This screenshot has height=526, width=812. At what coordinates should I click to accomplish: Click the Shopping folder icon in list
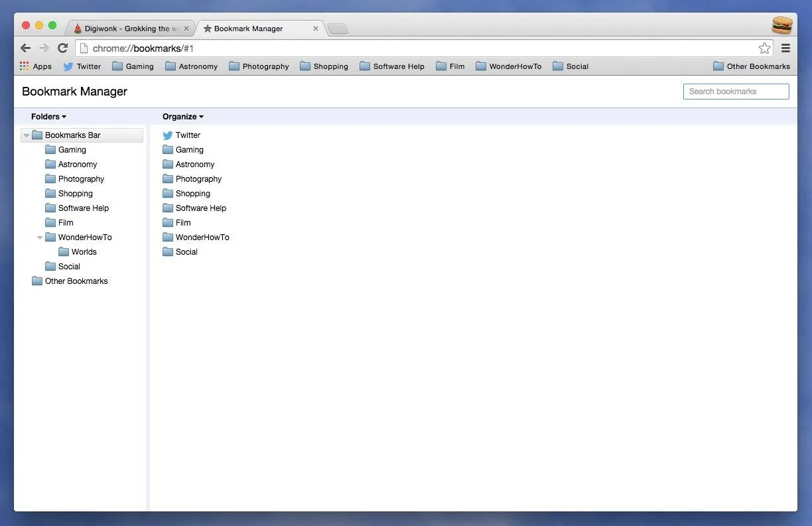tap(168, 194)
